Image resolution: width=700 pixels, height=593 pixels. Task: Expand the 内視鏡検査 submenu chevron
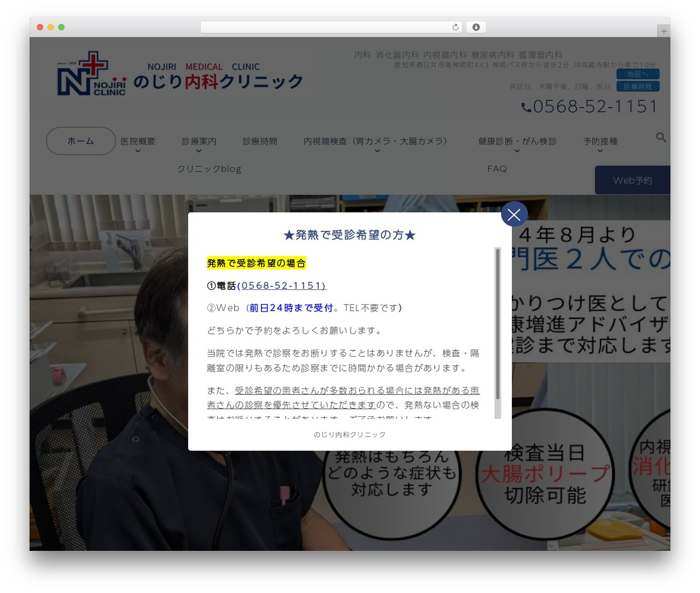point(377,152)
